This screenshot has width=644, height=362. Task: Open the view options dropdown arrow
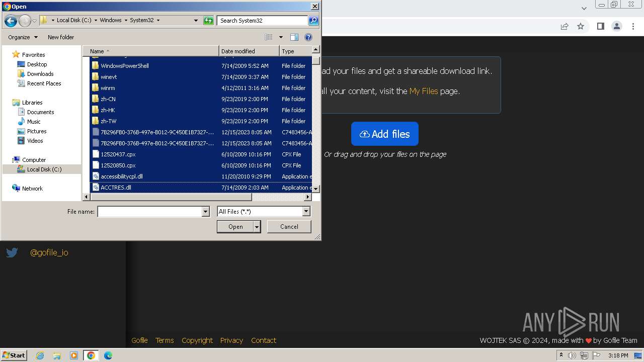pyautogui.click(x=281, y=37)
